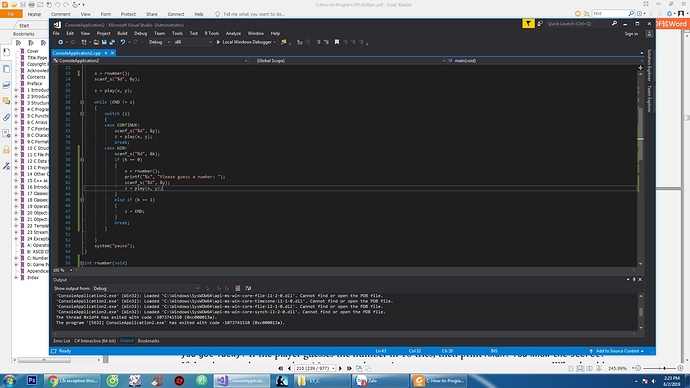Click the Foxit Reader zoom slider
This screenshot has width=690, height=388.
664,368
